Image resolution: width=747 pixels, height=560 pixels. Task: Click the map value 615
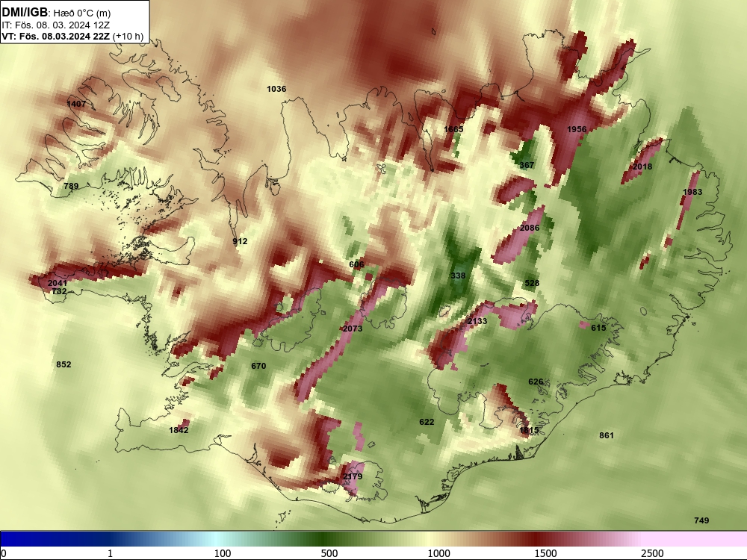[x=598, y=328]
